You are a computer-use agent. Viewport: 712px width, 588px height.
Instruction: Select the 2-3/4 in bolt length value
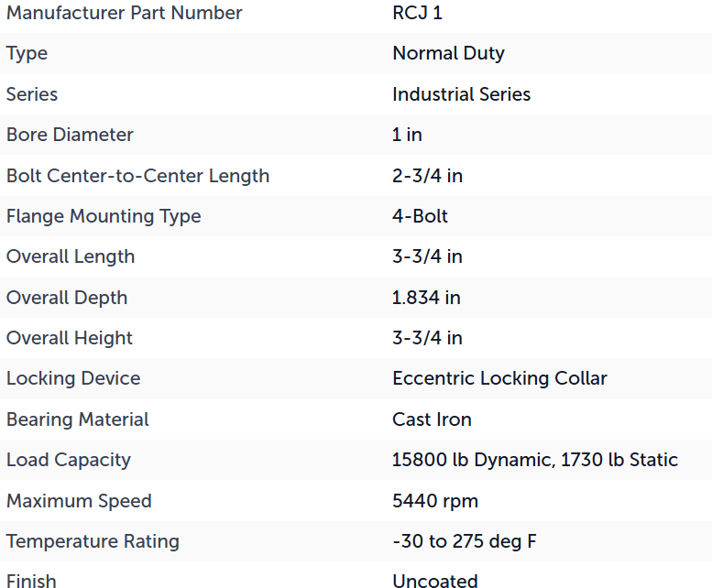coord(427,176)
